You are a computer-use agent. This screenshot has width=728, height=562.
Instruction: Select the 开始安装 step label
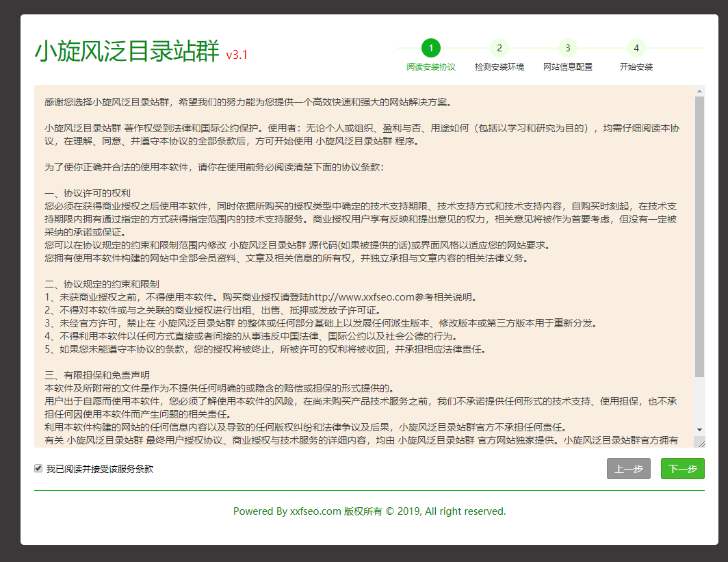click(636, 67)
